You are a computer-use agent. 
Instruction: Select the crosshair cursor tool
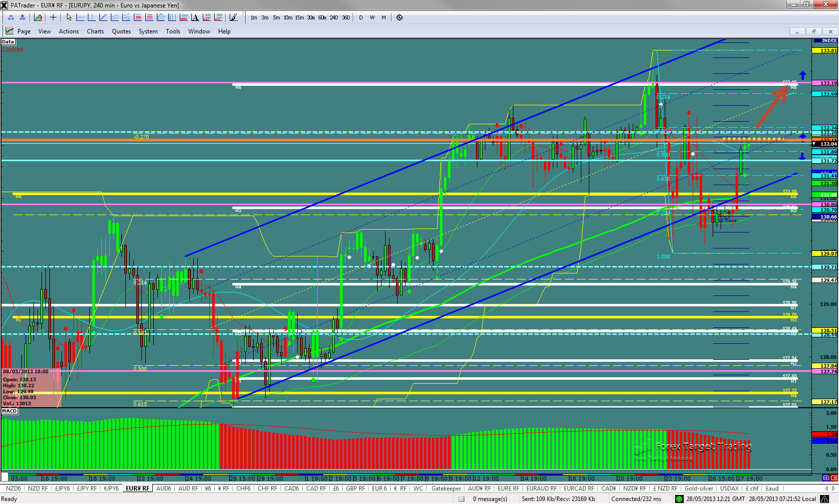click(x=53, y=17)
